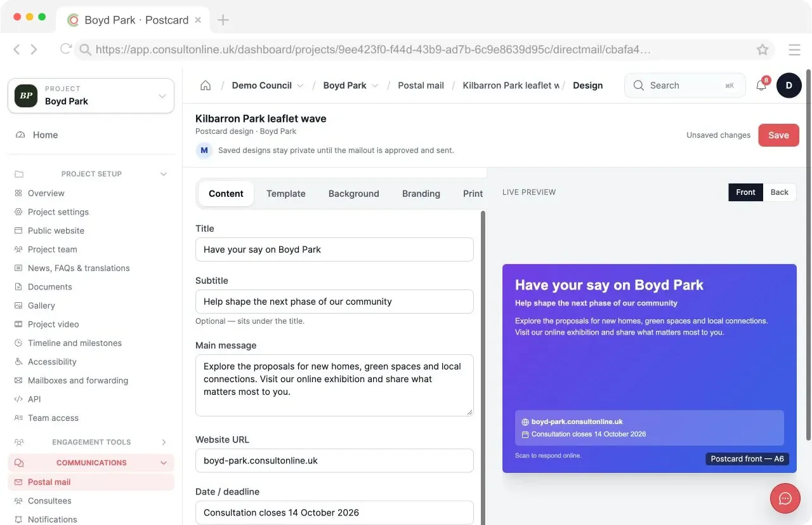Click the Website URL field

point(334,461)
